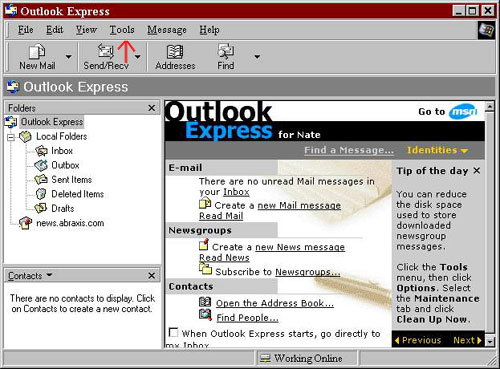Open the Find dropdown arrow
Screen dimensions: 500x369
[257, 57]
